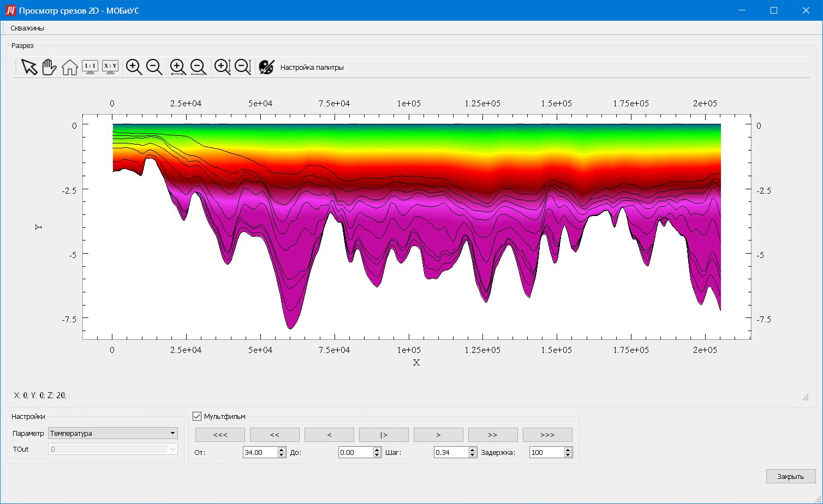Click the До field containing 0.00

point(356,452)
